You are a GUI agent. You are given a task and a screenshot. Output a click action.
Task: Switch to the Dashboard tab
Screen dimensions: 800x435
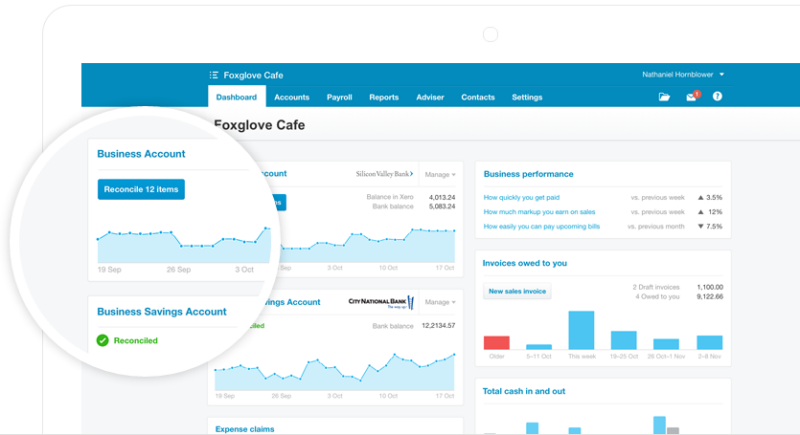236,97
